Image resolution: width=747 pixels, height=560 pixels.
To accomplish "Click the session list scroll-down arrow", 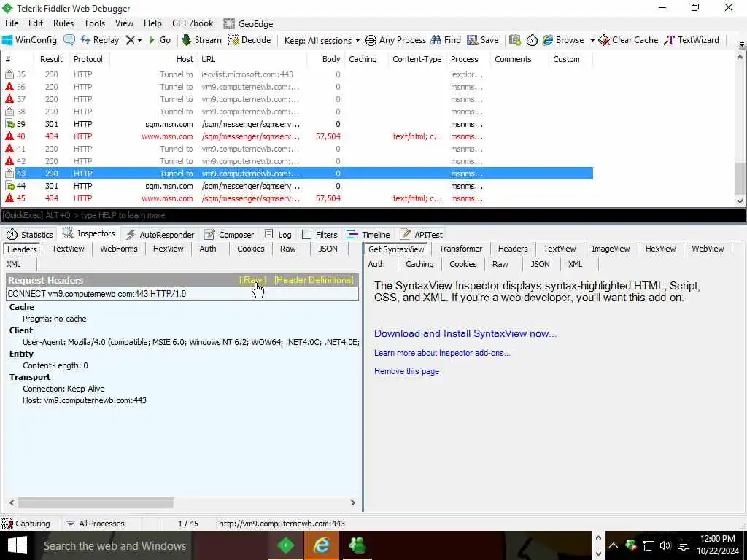I will [x=740, y=201].
